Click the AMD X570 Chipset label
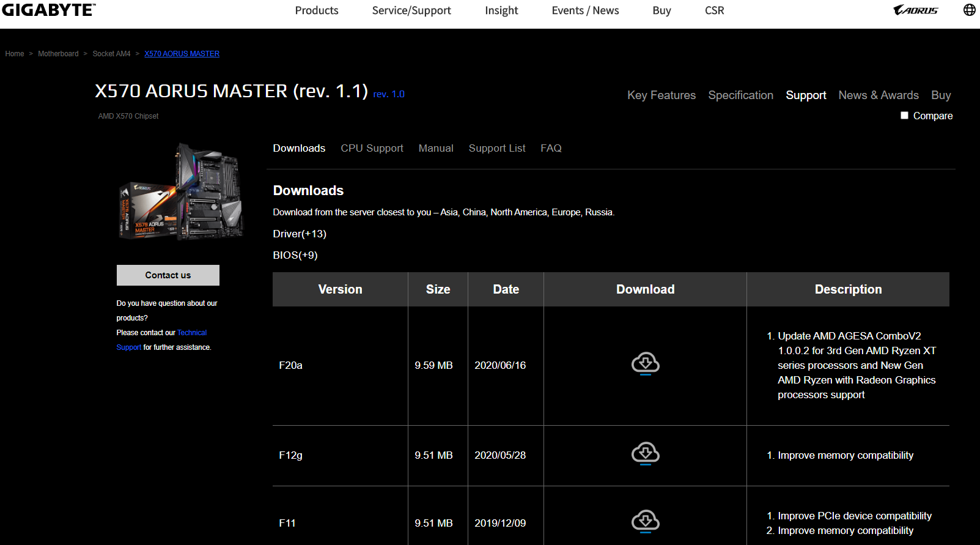Screen dimensions: 980x545 (x=128, y=116)
